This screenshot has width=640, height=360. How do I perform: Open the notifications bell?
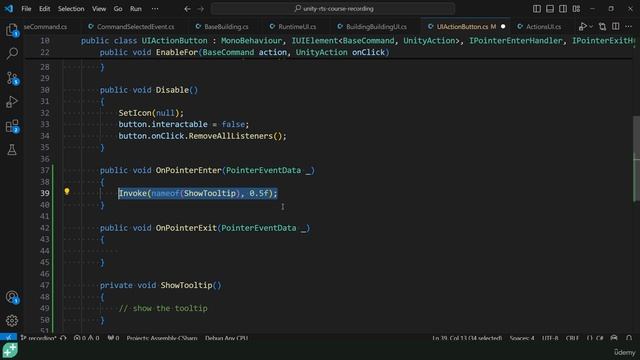tap(629, 338)
